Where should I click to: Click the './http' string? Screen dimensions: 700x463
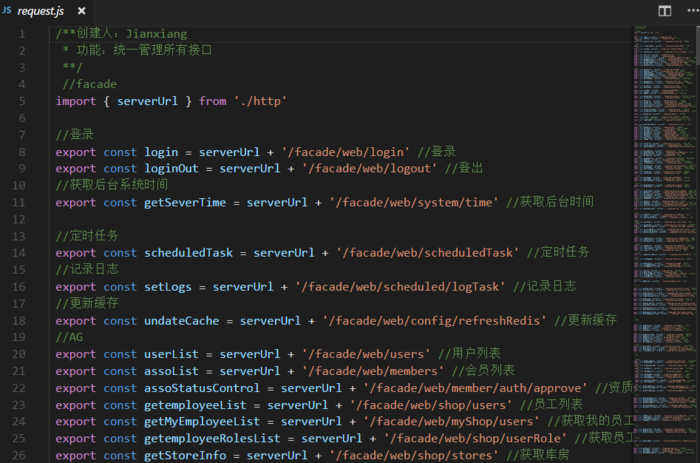pos(260,101)
